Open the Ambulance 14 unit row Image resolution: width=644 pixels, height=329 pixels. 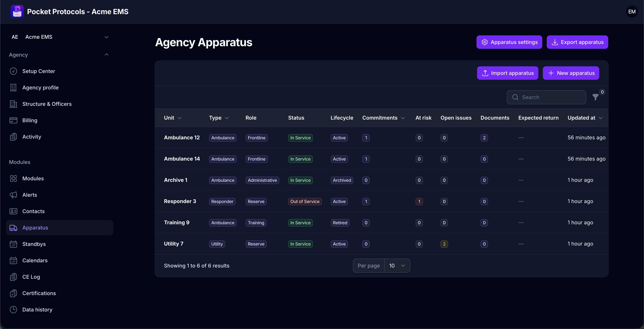coord(381,159)
